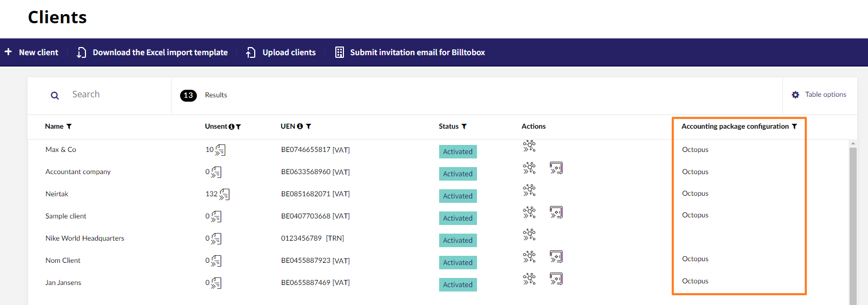The width and height of the screenshot is (868, 305).
Task: Open unsent documents icon for Accountant company
Action: (x=216, y=173)
